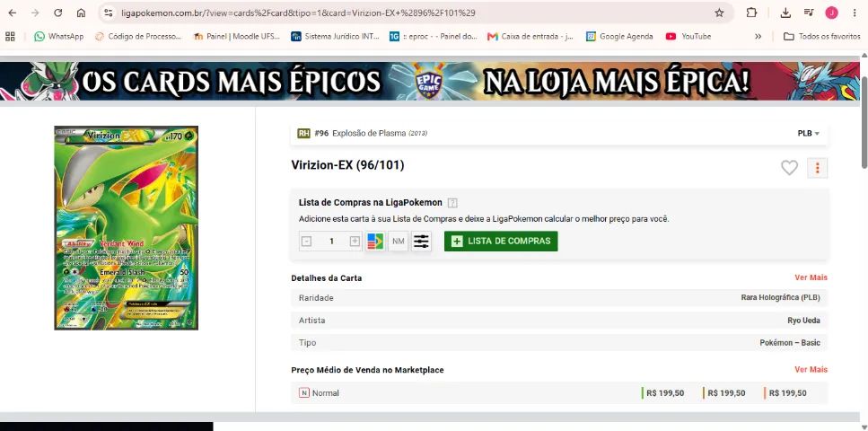Screen dimensions: 868x431
Task: Reload the current page
Action: pos(58,13)
